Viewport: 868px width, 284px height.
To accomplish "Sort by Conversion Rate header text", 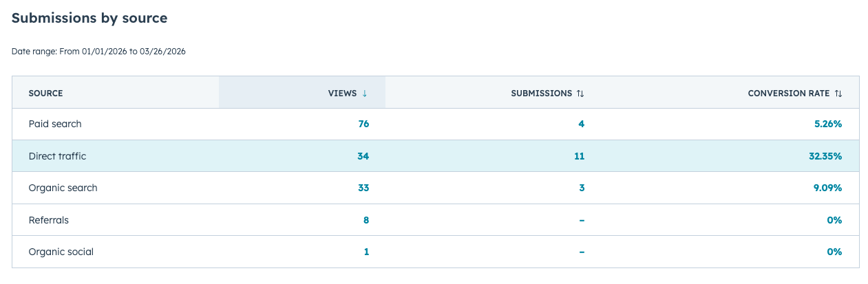I will point(788,93).
